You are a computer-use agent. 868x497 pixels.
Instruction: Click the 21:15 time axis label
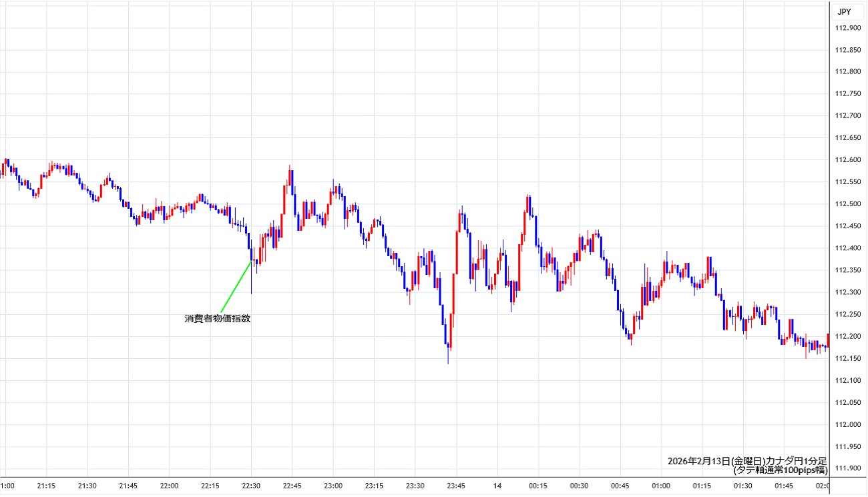click(x=47, y=486)
